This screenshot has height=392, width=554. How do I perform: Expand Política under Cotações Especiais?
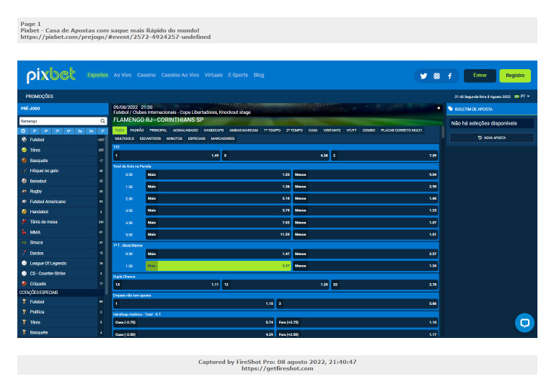(x=36, y=312)
